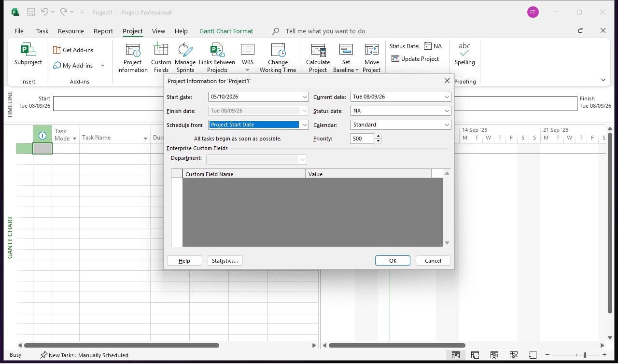Screen dimensions: 618x364
Task: Switch to Task Usage view from status bar
Action: 475,355
